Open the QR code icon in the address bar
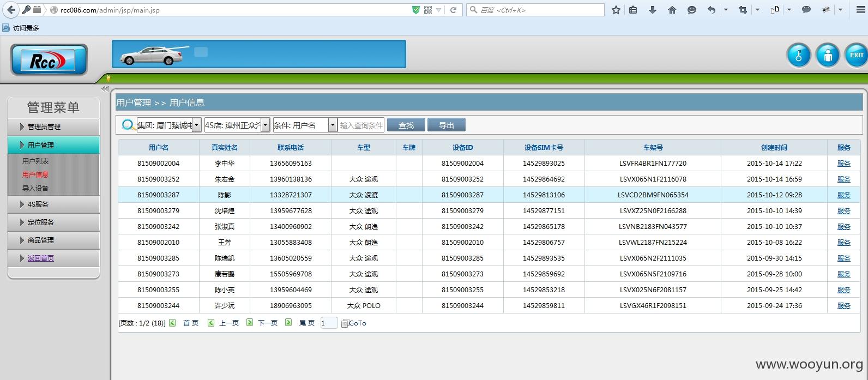868x380 pixels. click(x=428, y=10)
